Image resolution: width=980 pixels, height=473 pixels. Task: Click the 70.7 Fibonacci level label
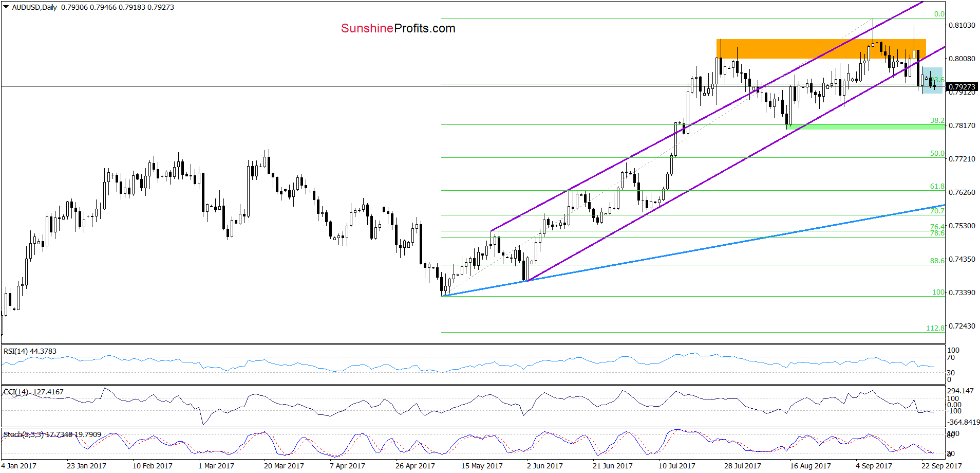point(937,211)
